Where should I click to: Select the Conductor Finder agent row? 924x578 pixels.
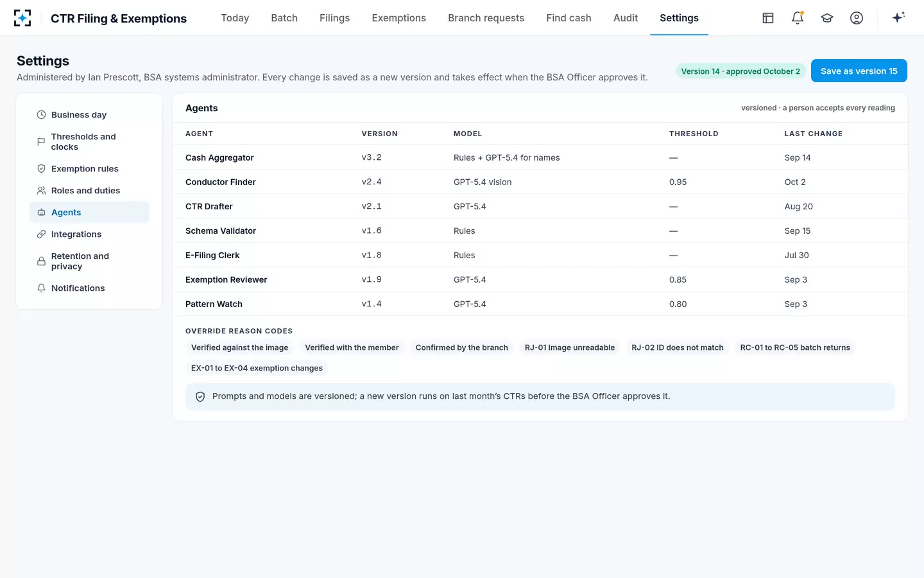pyautogui.click(x=540, y=182)
